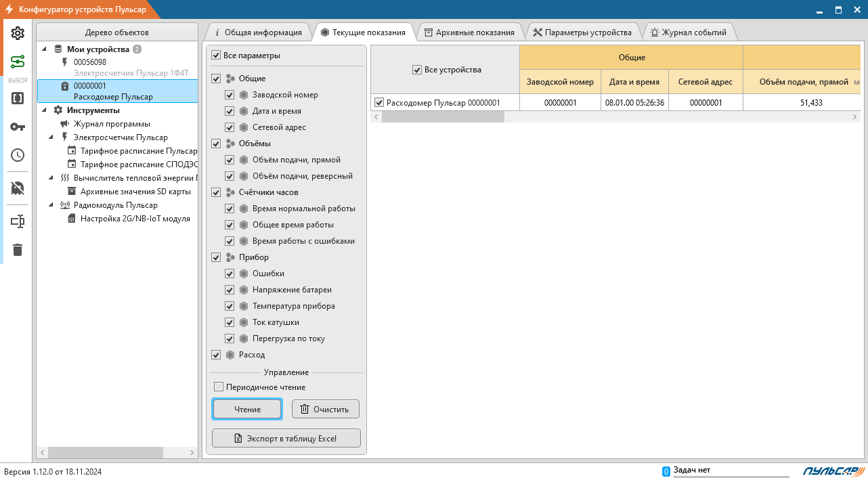Viewport: 868px width, 480px height.
Task: Enable the Периодичное чтение checkbox
Action: 219,387
